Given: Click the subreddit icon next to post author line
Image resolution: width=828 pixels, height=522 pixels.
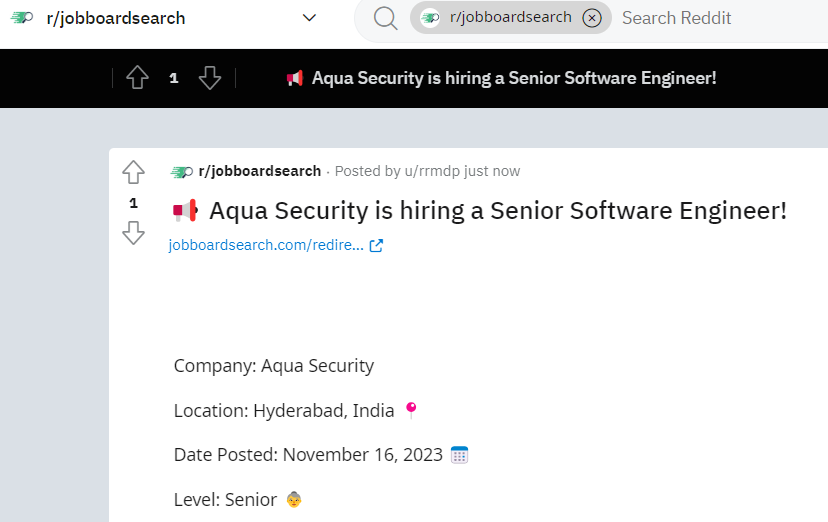Looking at the screenshot, I should coord(182,171).
